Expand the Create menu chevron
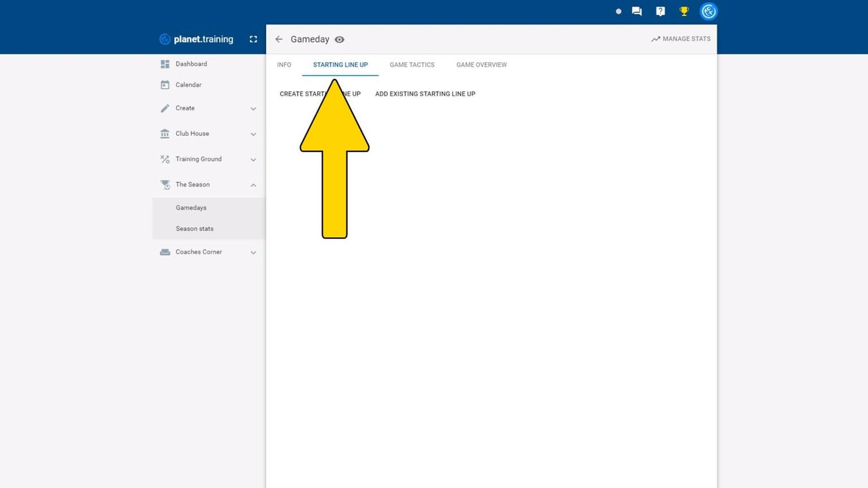Viewport: 868px width, 488px height. 253,108
